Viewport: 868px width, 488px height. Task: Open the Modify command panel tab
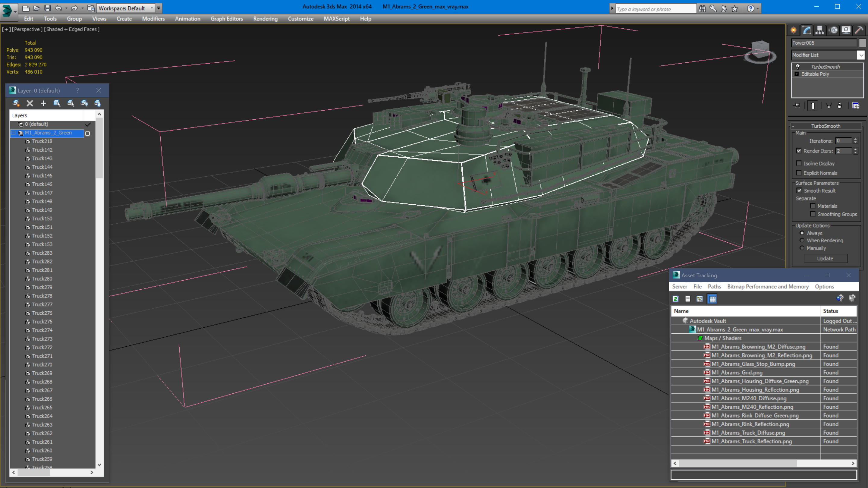click(807, 30)
